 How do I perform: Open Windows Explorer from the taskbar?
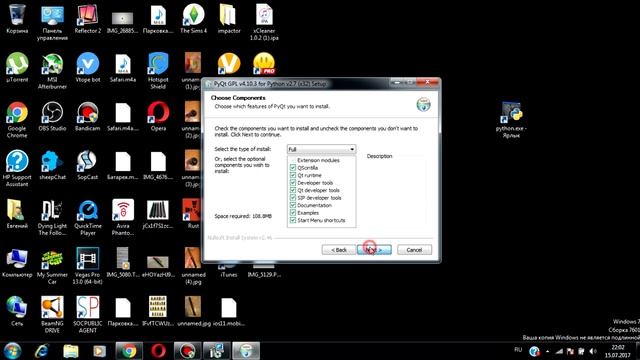pos(71,351)
